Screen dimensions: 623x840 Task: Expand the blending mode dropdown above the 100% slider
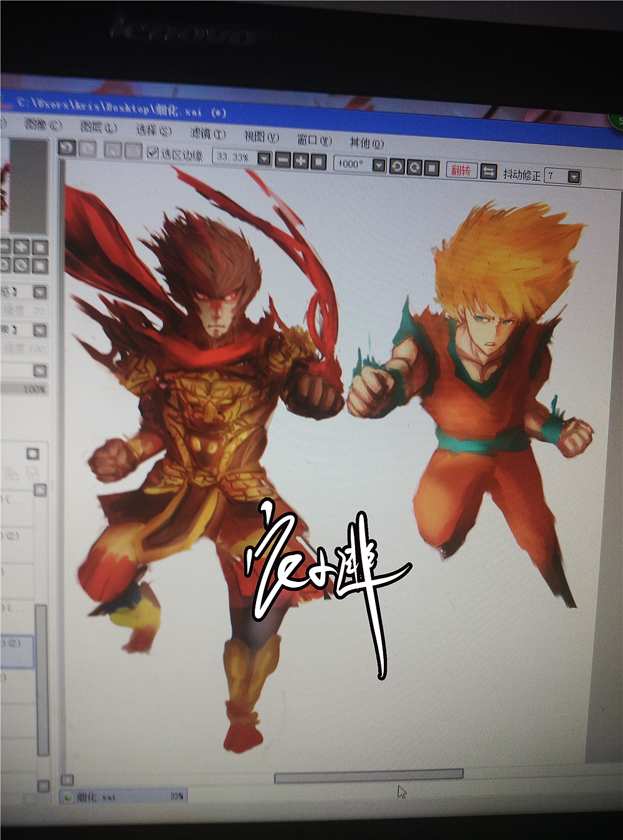(x=40, y=371)
